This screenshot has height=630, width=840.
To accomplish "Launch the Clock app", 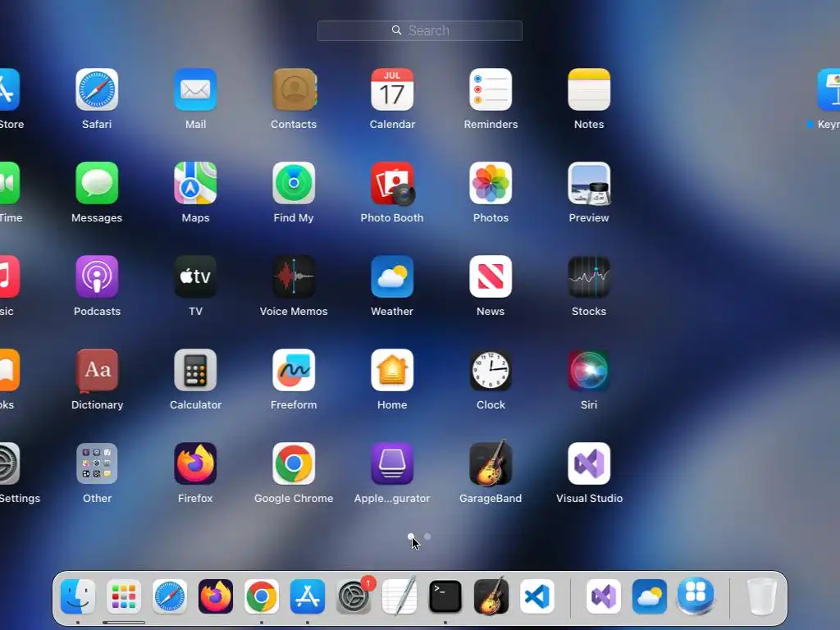I will click(491, 370).
